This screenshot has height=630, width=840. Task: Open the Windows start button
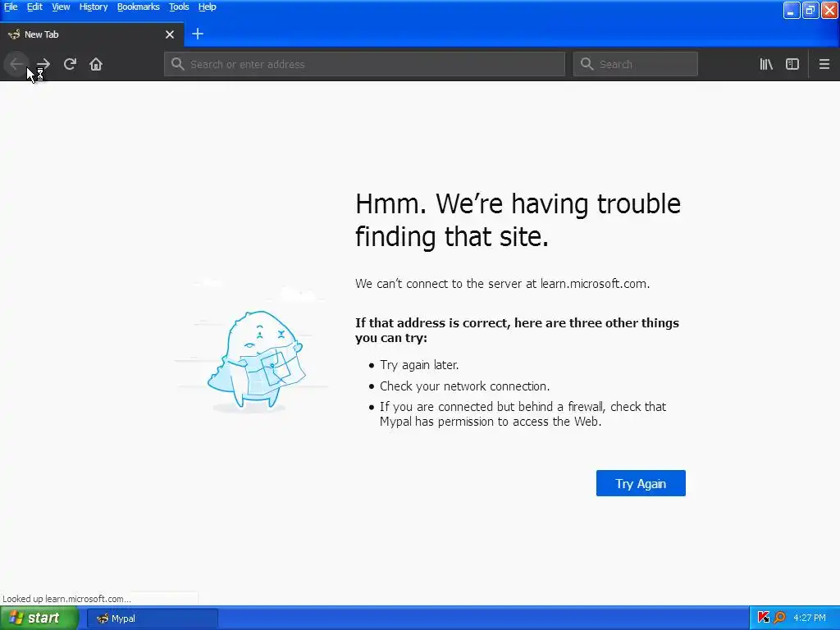39,619
